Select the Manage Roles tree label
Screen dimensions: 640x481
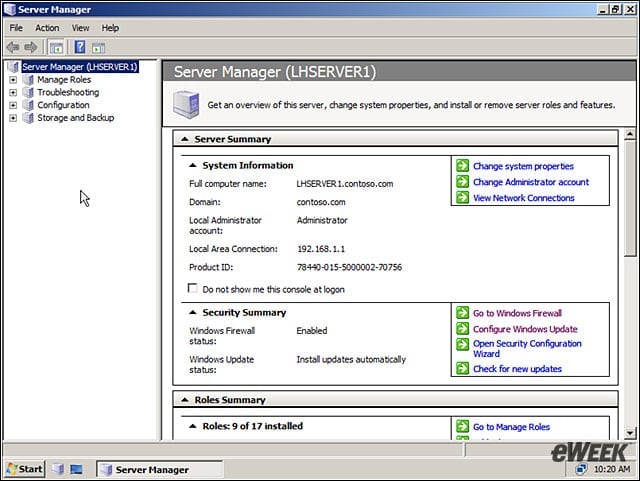tap(64, 80)
